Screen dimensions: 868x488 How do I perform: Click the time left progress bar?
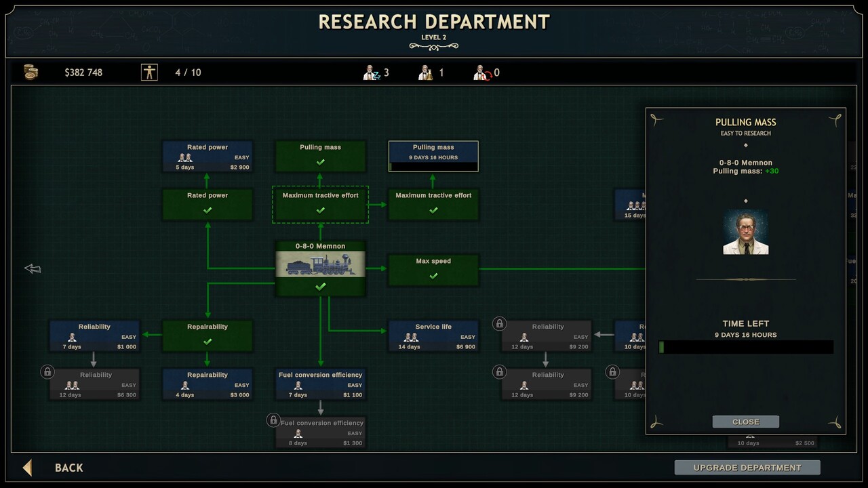point(745,347)
